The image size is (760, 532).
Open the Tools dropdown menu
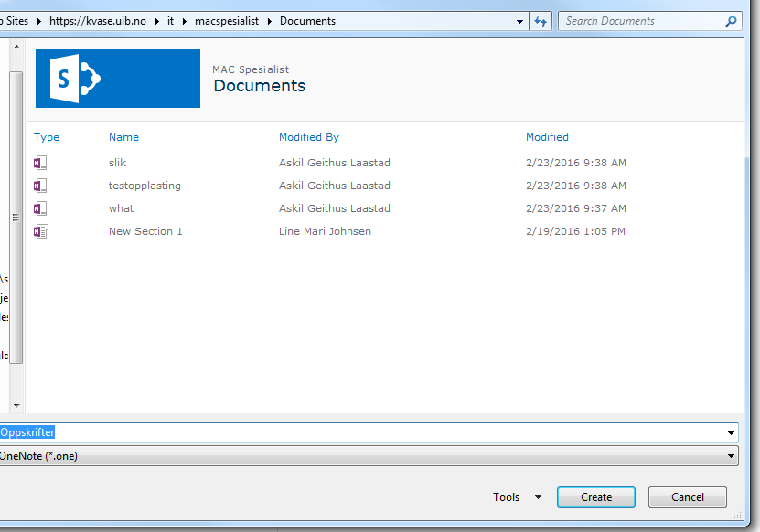click(517, 497)
